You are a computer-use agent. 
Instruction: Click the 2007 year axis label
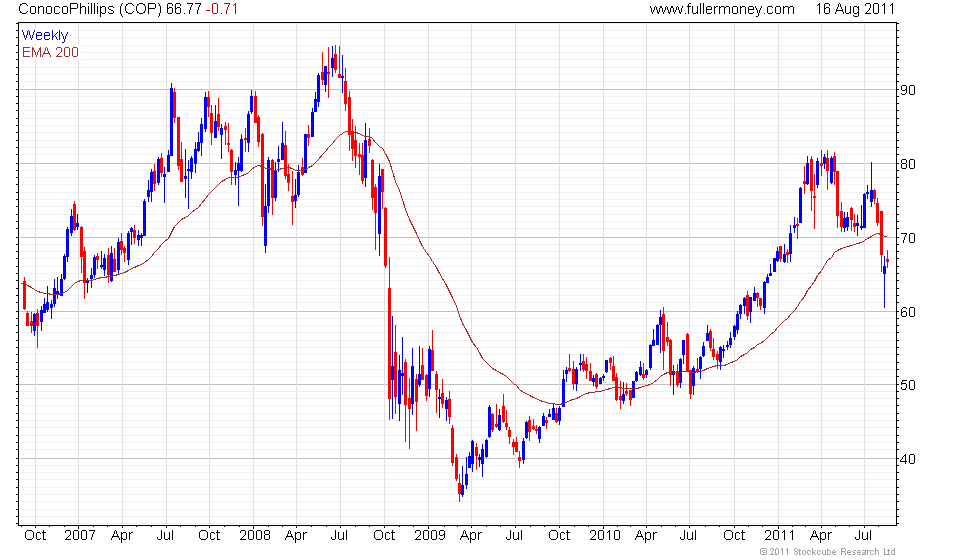pos(79,536)
